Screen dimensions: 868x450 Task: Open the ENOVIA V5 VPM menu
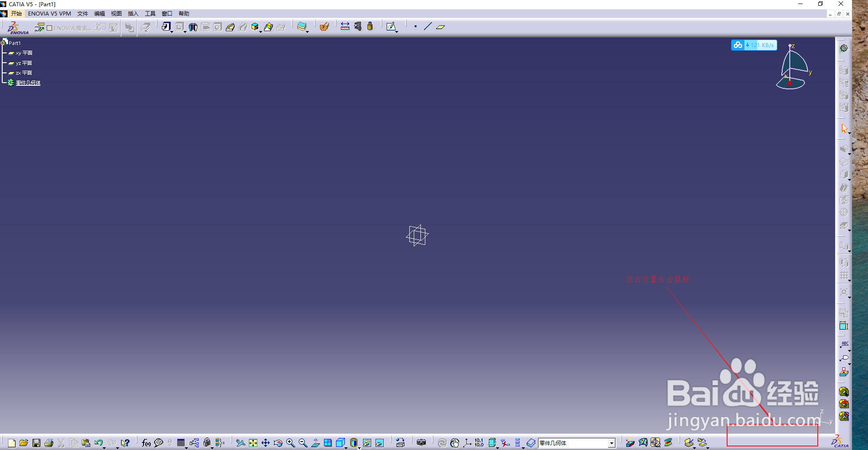[49, 14]
